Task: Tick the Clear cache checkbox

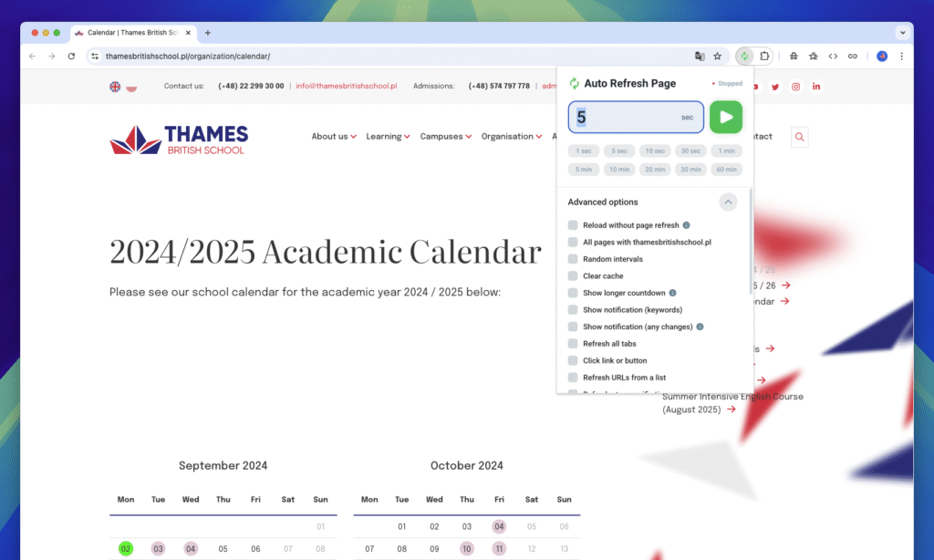Action: [x=573, y=275]
